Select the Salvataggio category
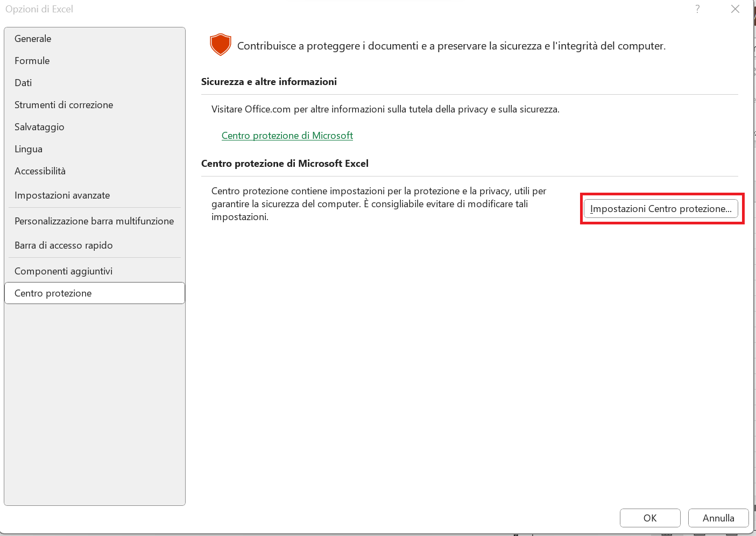756x536 pixels. pos(94,127)
